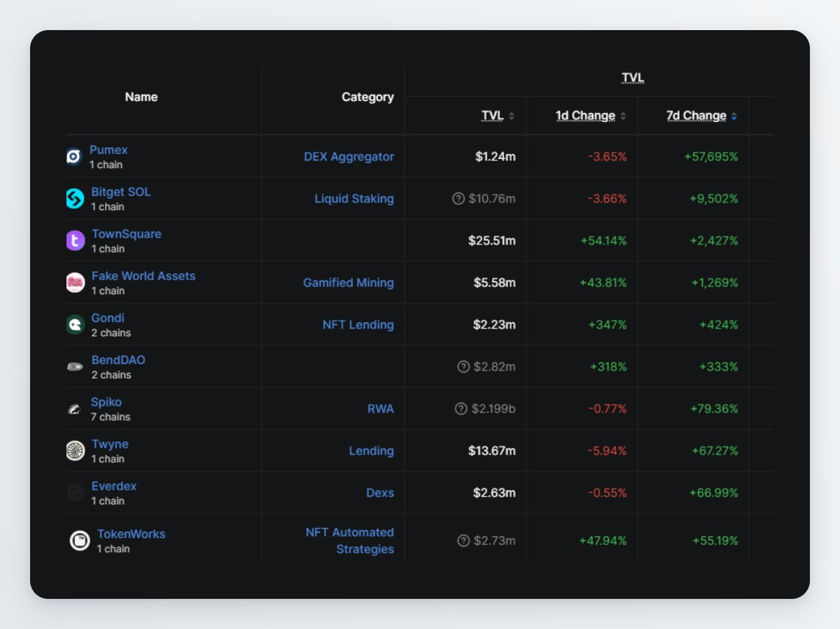Click the TownSquare purple logo icon
This screenshot has height=629, width=840.
(x=75, y=240)
